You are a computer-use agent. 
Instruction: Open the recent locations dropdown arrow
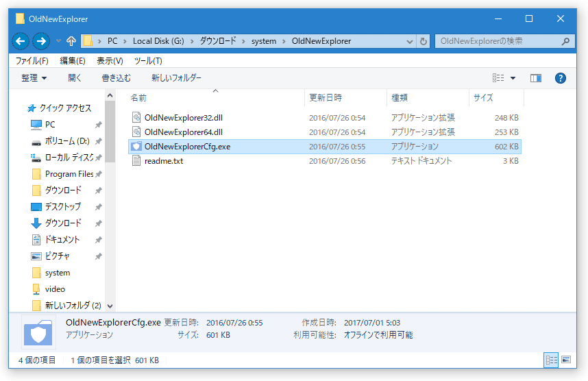pyautogui.click(x=58, y=41)
